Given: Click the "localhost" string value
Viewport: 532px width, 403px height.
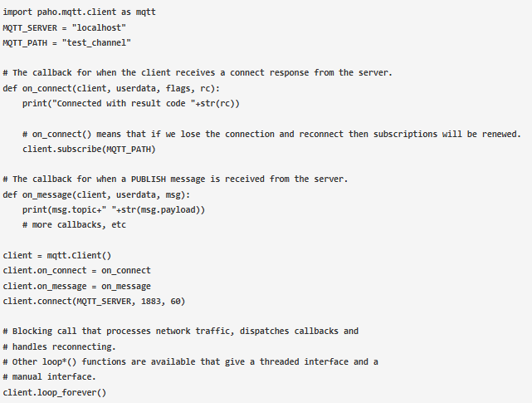Looking at the screenshot, I should (101, 27).
